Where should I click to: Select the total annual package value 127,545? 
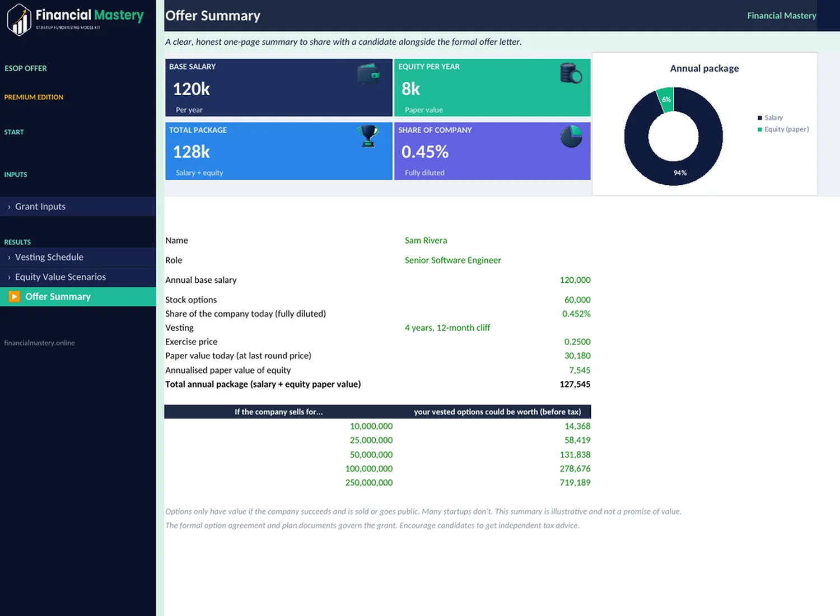(575, 384)
